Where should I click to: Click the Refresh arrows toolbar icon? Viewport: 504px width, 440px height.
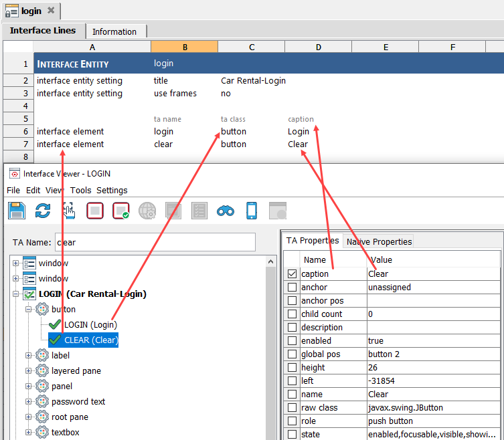pos(43,211)
